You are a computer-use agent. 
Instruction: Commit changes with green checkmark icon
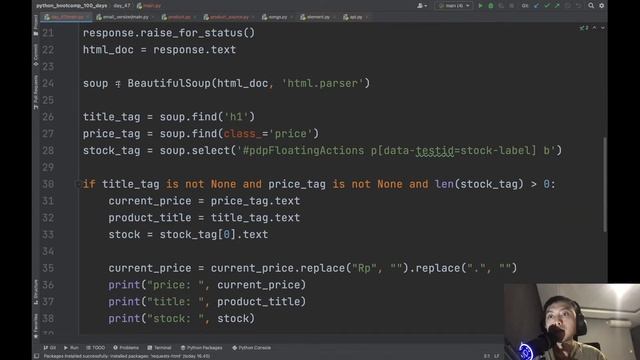point(547,6)
